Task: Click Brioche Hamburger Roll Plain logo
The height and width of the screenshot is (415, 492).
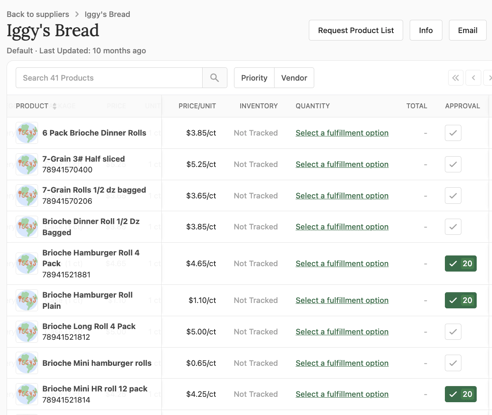Action: click(x=27, y=300)
